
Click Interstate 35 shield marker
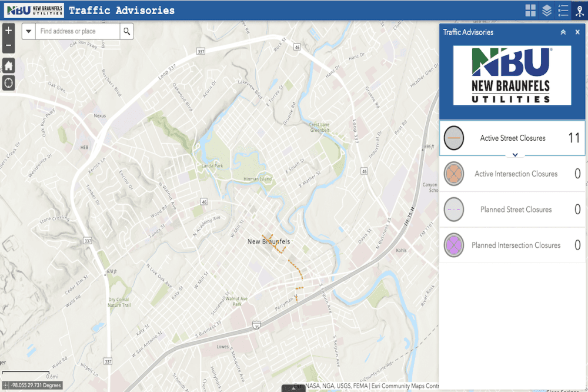[256, 325]
